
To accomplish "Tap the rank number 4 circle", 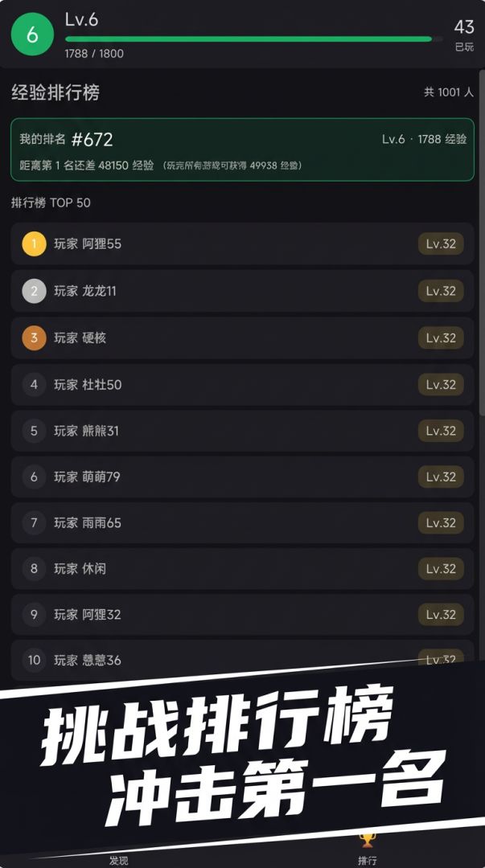I will tap(33, 384).
